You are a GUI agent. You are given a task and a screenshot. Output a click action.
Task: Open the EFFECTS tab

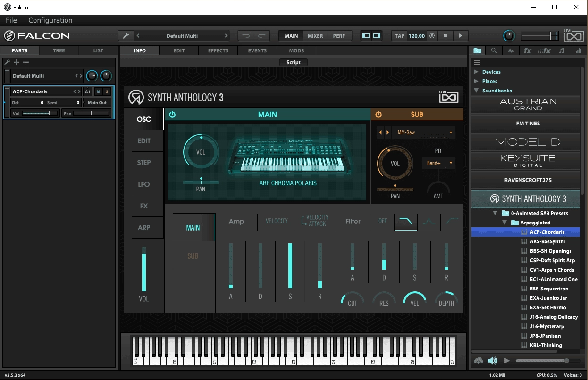[218, 50]
